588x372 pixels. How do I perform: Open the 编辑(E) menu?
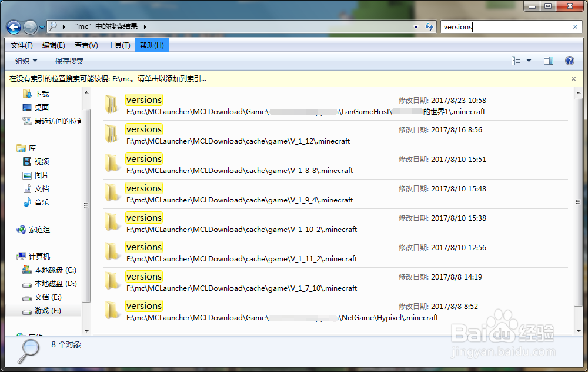pyautogui.click(x=54, y=45)
